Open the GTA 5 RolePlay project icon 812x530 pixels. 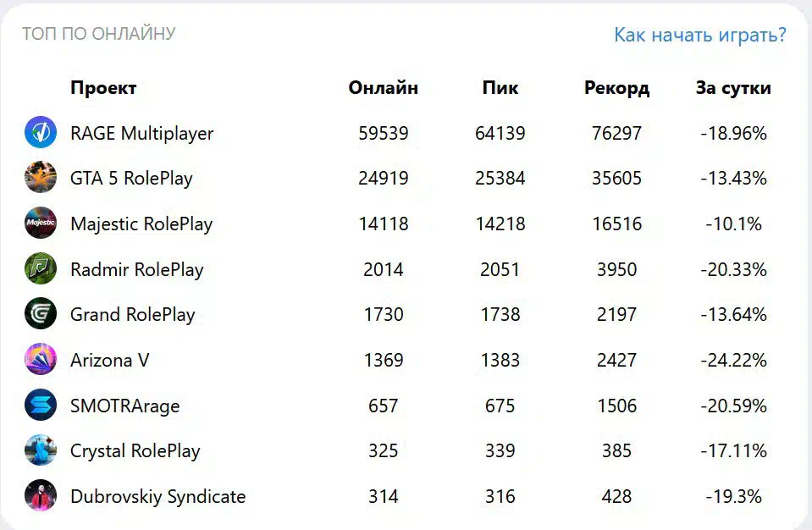tap(41, 178)
